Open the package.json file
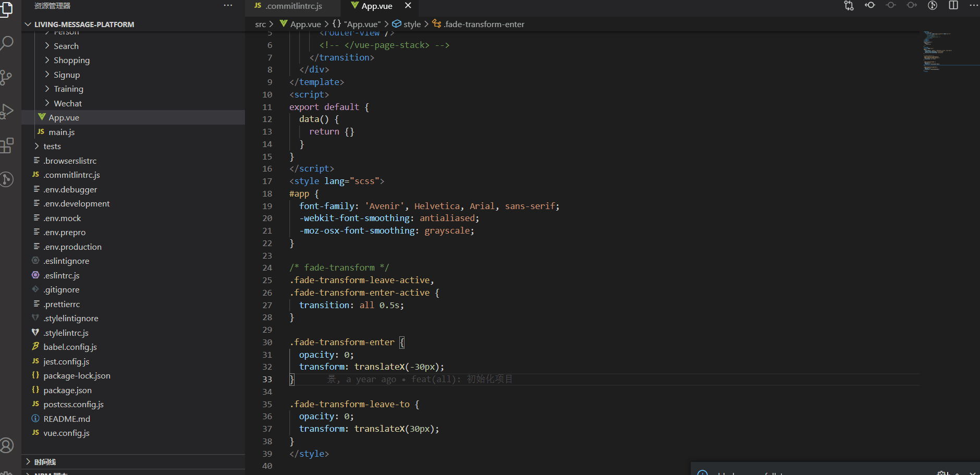 (x=133, y=391)
